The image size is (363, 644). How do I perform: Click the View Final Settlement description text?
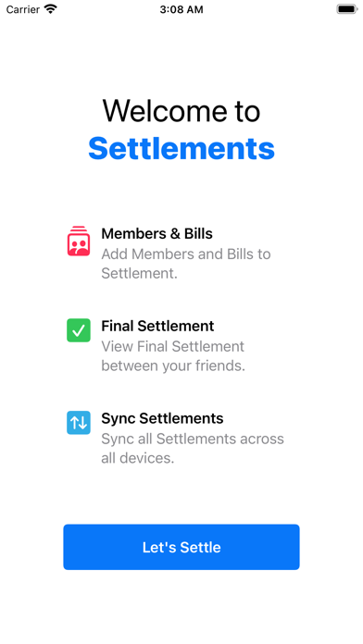pos(173,355)
